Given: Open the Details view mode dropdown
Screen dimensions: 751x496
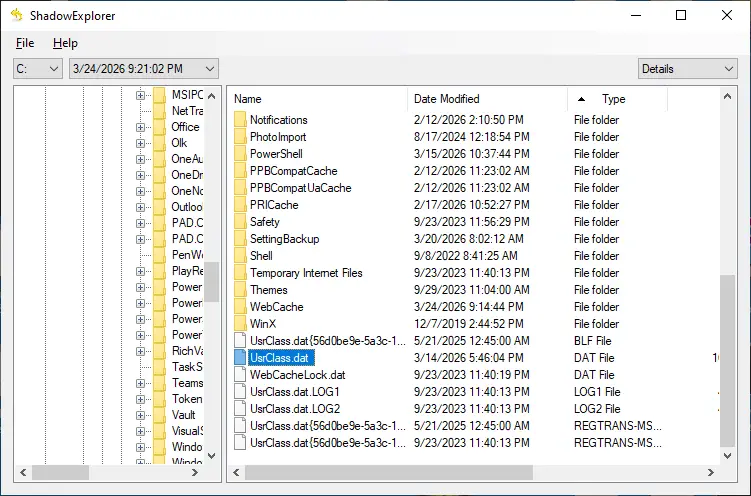Looking at the screenshot, I should tap(687, 69).
